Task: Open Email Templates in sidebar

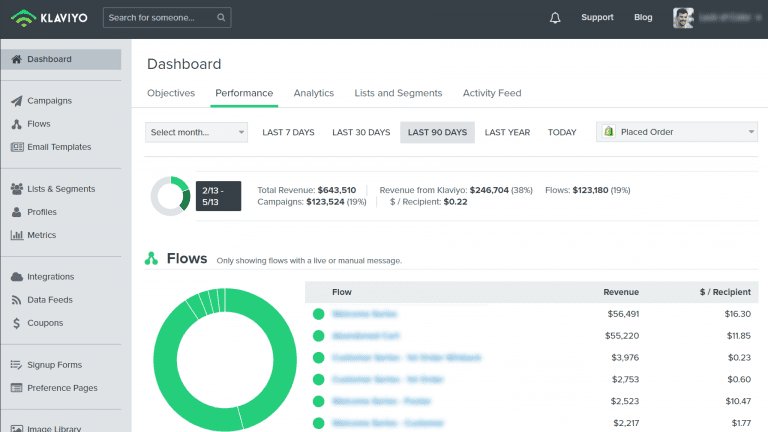Action: (58, 147)
